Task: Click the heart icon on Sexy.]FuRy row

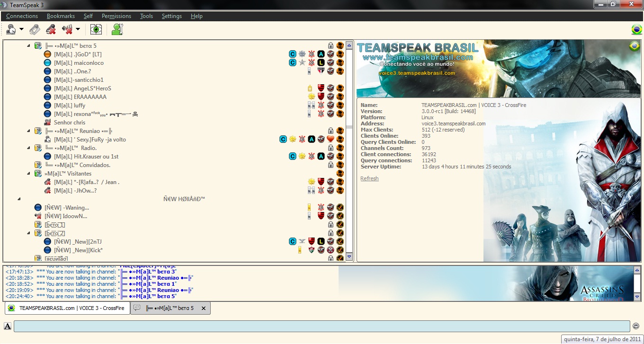Action: [331, 140]
